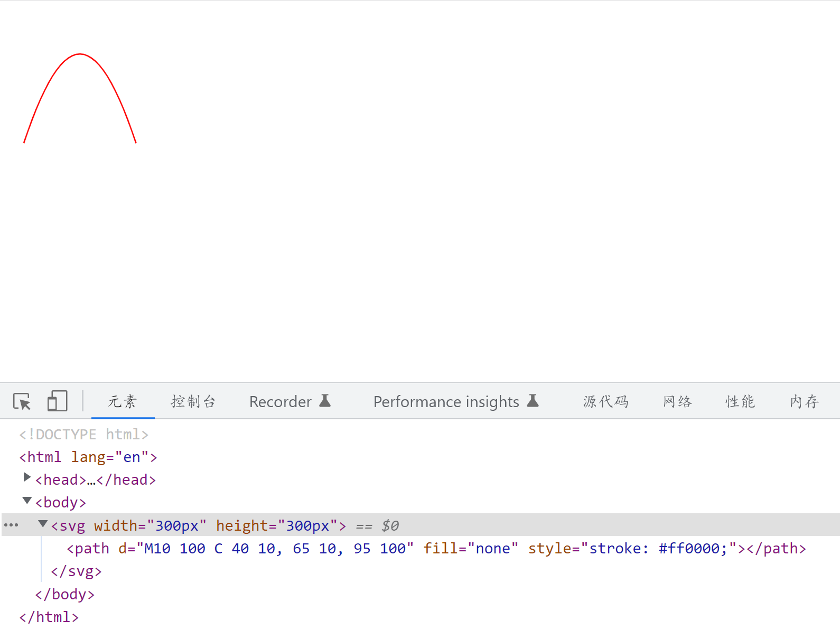Select the DOCTYPE html line
This screenshot has height=640, width=840.
pyautogui.click(x=84, y=434)
